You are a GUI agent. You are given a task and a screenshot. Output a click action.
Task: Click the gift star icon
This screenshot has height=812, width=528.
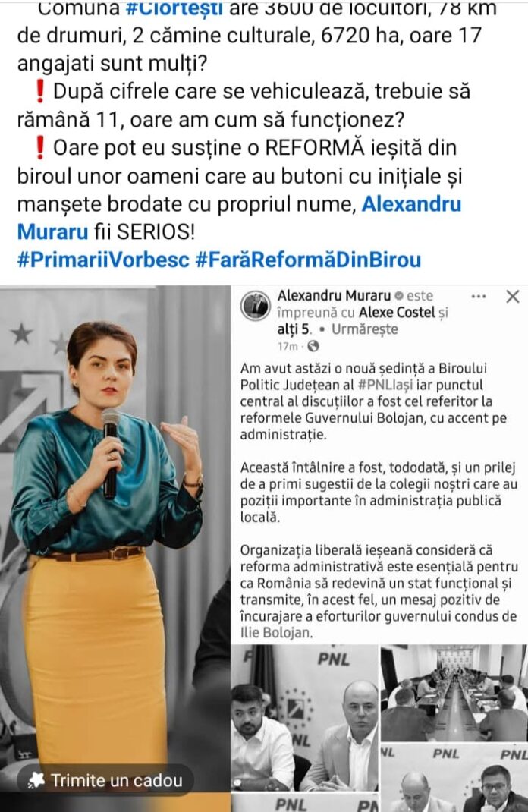36,780
